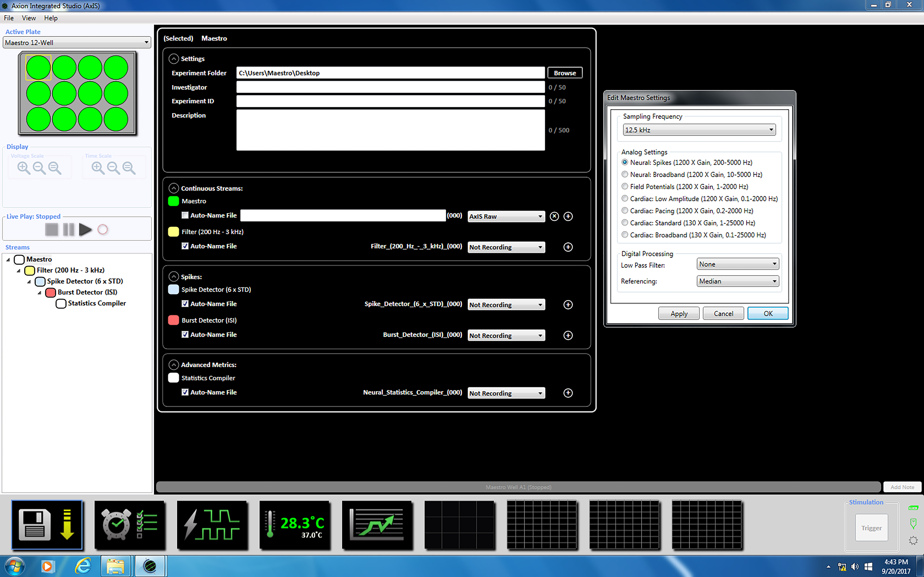Image resolution: width=924 pixels, height=577 pixels.
Task: Open the Low Pass Filter dropdown
Action: coord(738,264)
